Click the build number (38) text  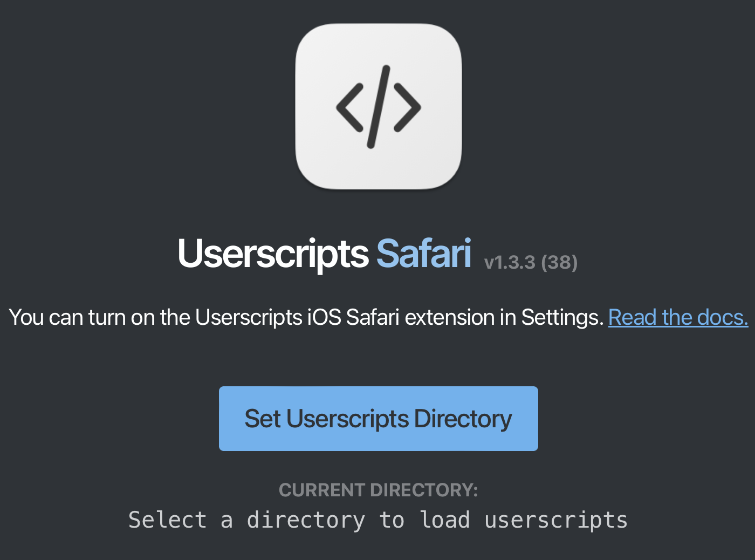point(559,263)
